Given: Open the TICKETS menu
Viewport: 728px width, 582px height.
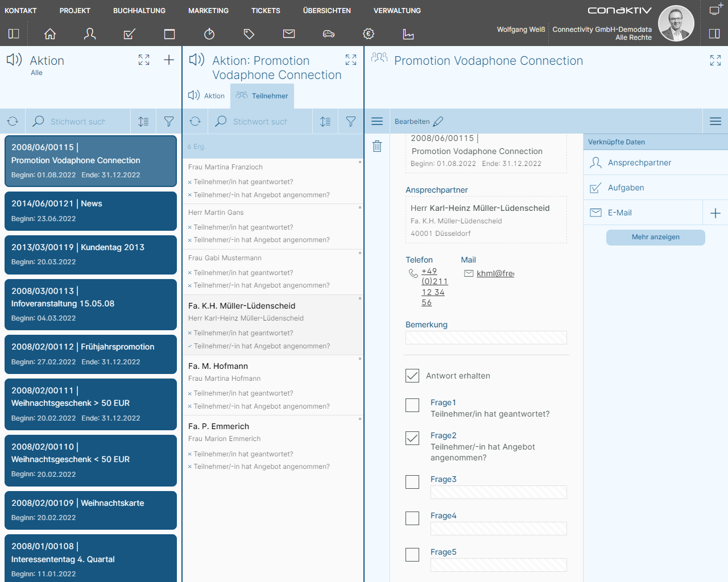Looking at the screenshot, I should click(x=266, y=10).
